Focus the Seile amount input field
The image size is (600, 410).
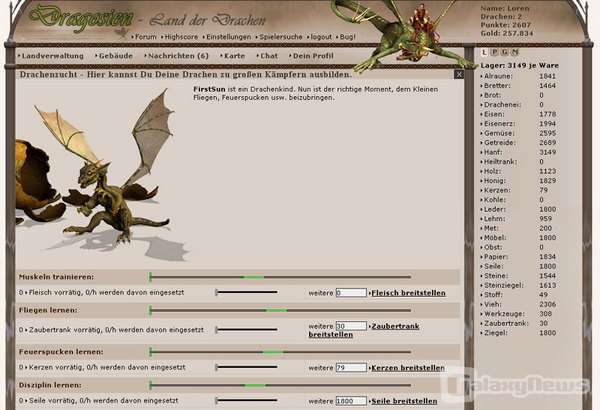coord(351,401)
